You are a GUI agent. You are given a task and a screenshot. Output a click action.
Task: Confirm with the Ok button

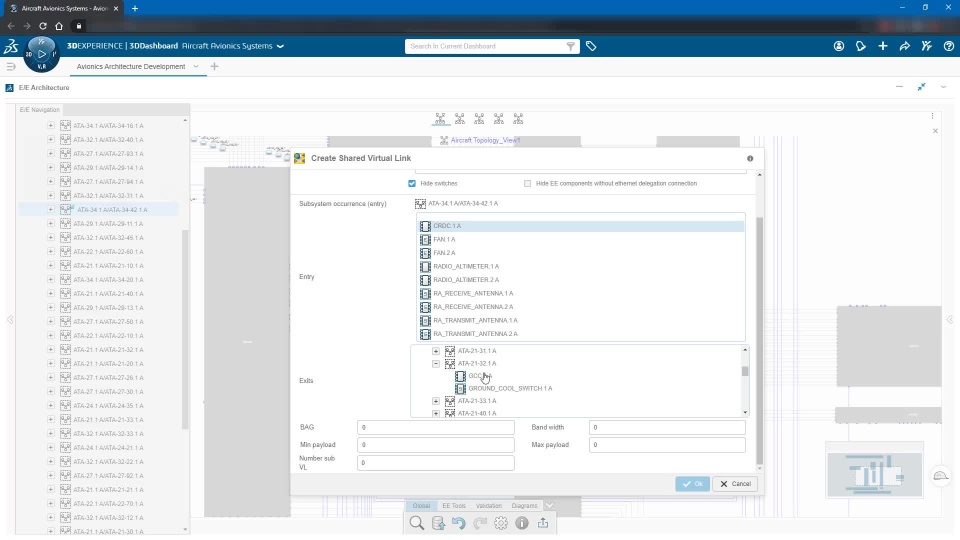[x=692, y=484]
